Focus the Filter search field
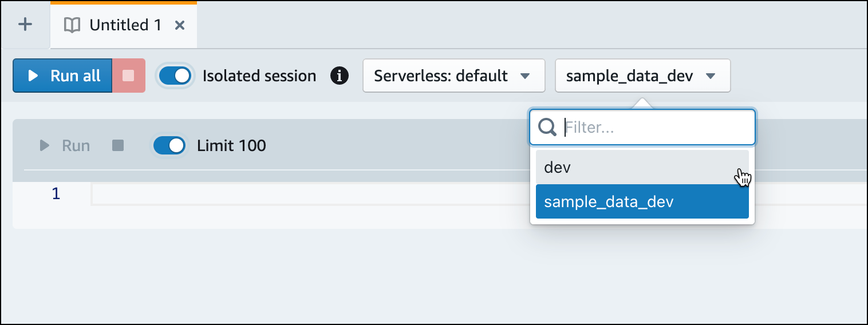Viewport: 868px width, 325px height. pyautogui.click(x=653, y=128)
